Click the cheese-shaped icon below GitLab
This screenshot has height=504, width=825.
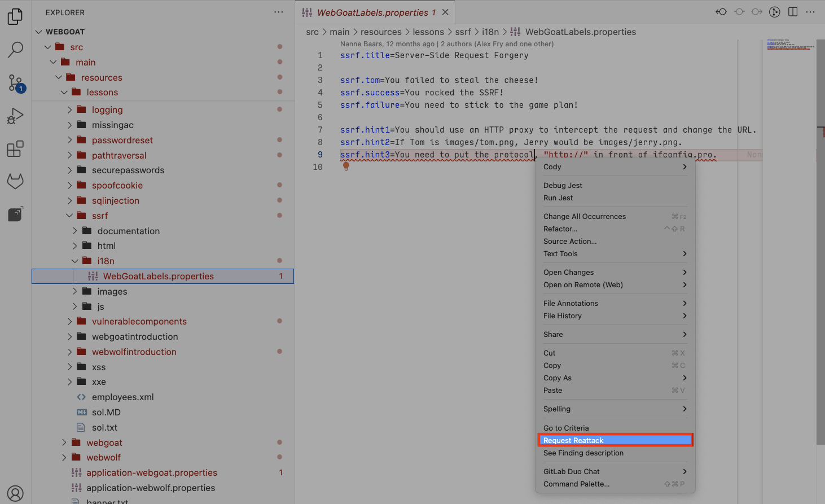click(15, 214)
